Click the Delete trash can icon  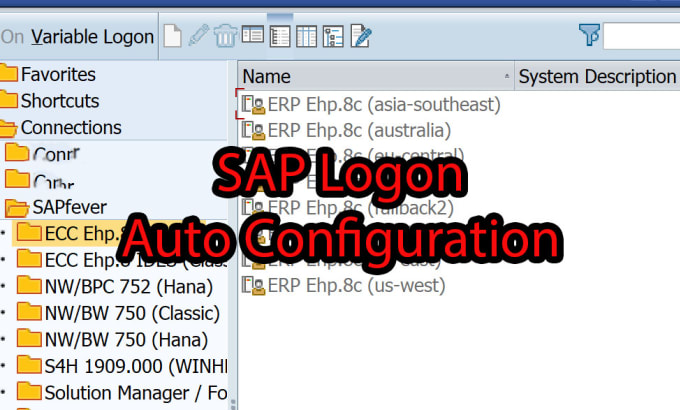click(226, 36)
